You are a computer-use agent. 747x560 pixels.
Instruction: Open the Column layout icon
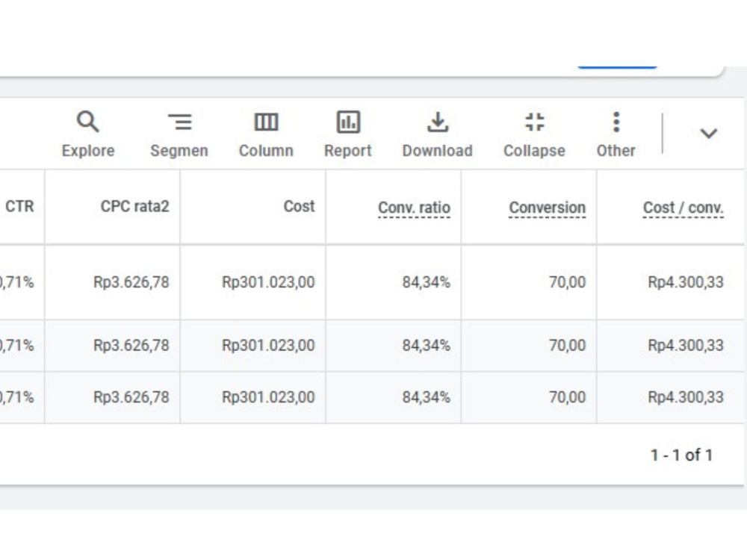(x=266, y=122)
